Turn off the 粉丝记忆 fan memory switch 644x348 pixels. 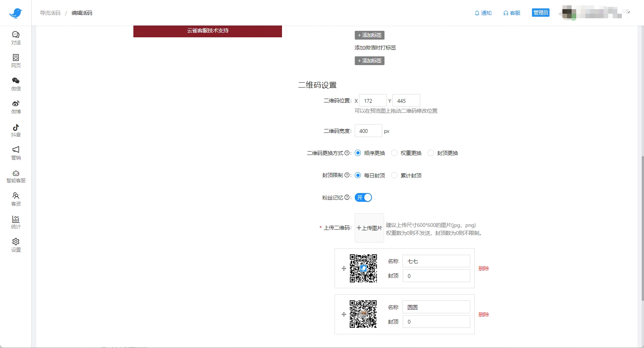click(x=363, y=197)
